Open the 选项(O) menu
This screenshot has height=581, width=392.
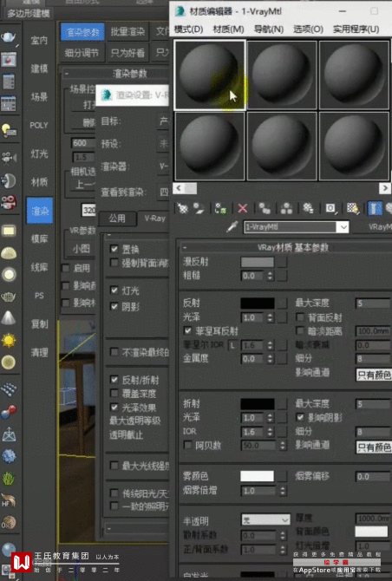(308, 29)
